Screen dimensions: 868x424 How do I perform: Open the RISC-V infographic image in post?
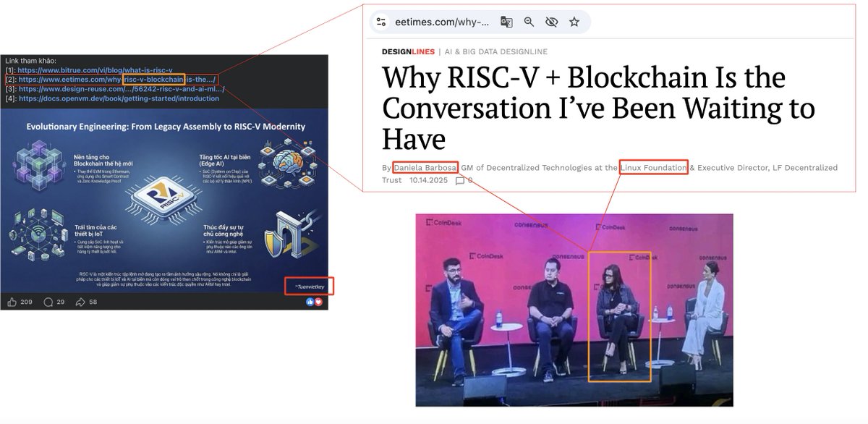tap(166, 200)
